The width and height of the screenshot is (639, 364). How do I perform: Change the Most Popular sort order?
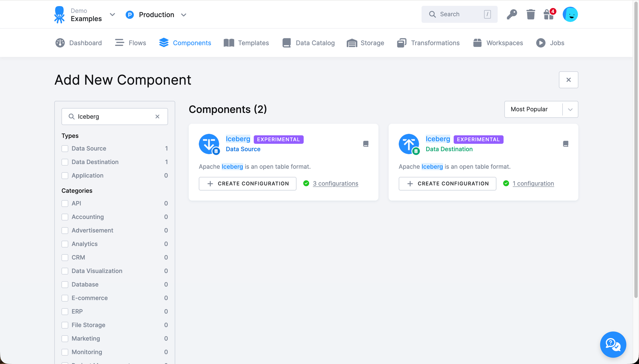541,109
